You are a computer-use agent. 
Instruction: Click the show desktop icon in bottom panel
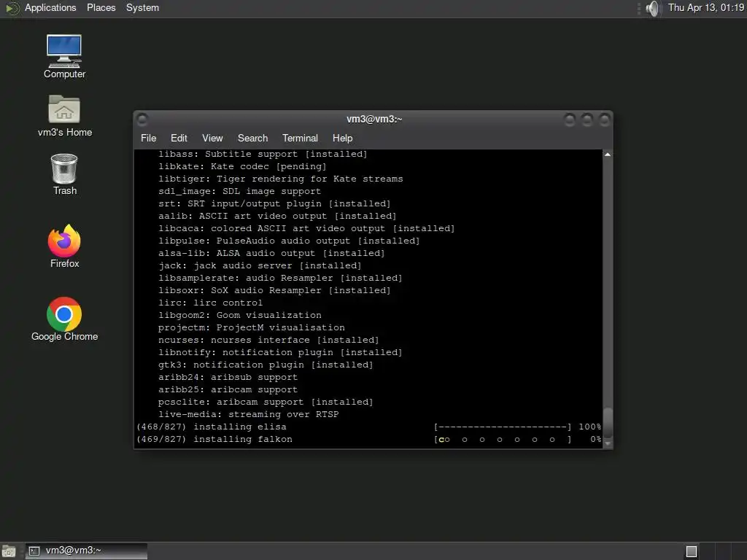9,551
